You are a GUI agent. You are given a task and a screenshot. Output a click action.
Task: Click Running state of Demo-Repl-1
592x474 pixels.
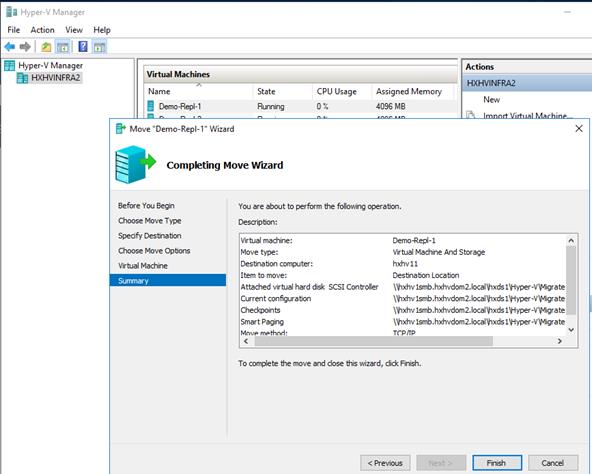click(271, 107)
